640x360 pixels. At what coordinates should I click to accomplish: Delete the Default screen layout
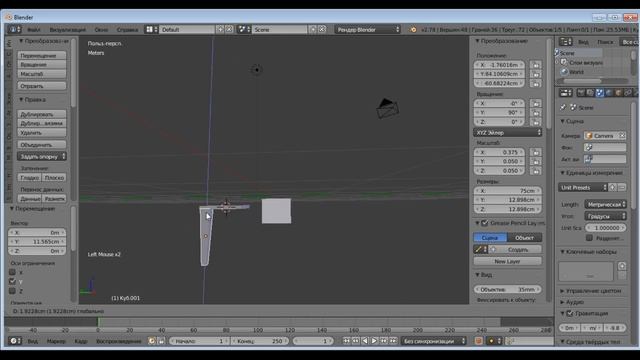pyautogui.click(x=229, y=29)
